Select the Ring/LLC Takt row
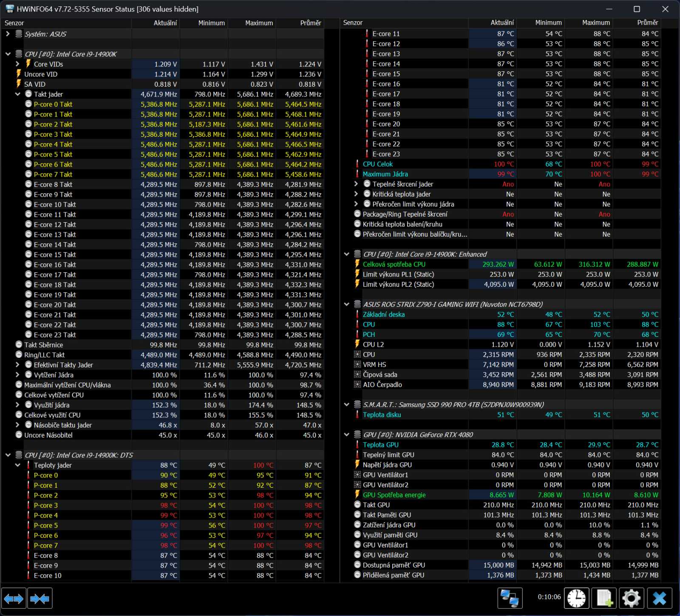Viewport: 680px width, 616px height. [x=164, y=355]
